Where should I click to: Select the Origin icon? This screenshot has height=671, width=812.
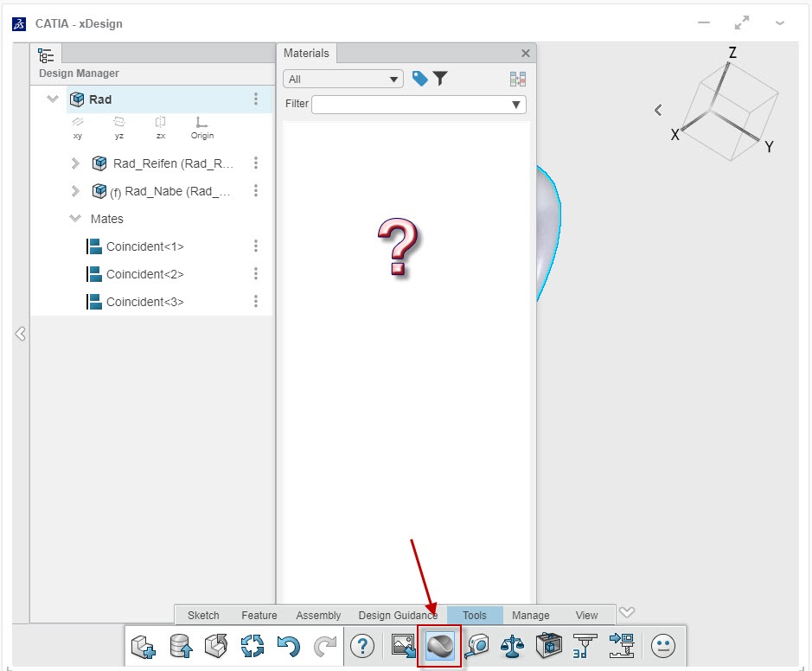pyautogui.click(x=202, y=128)
